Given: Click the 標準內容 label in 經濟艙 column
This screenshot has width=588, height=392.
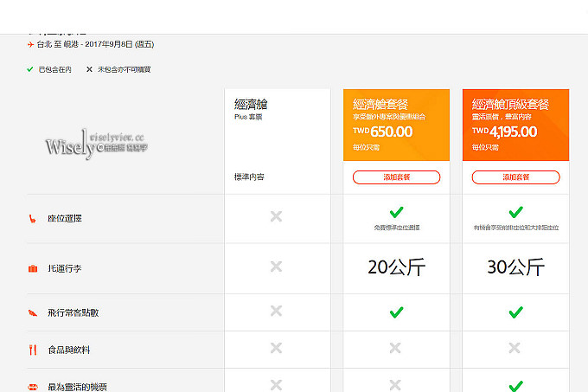Looking at the screenshot, I should pos(249,177).
